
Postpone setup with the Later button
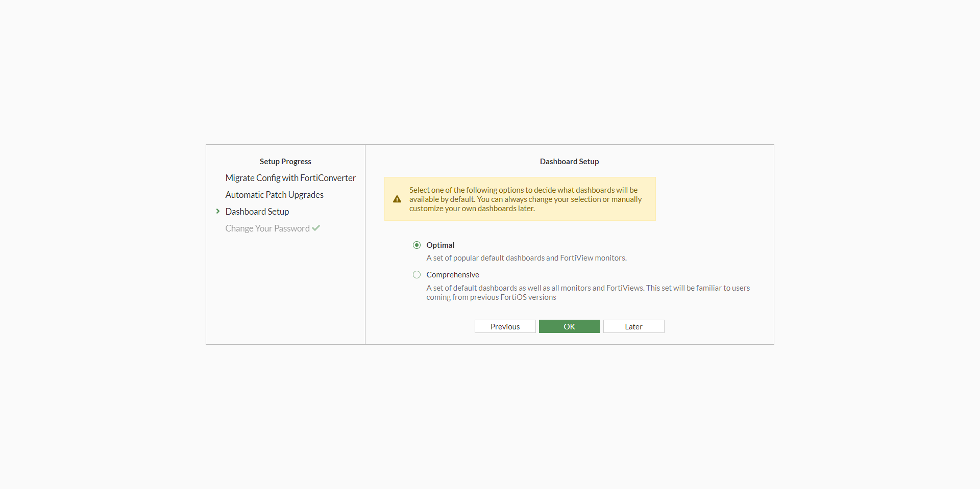pyautogui.click(x=634, y=326)
